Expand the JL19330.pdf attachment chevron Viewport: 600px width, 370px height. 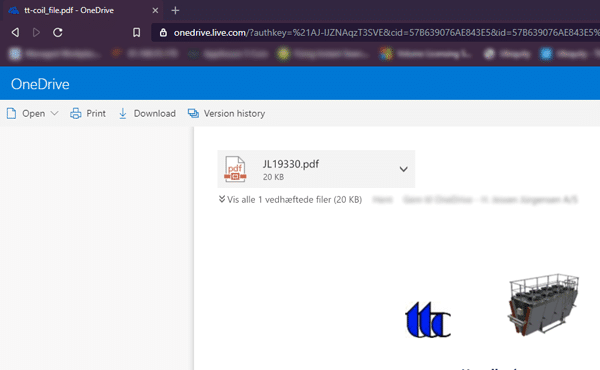403,169
